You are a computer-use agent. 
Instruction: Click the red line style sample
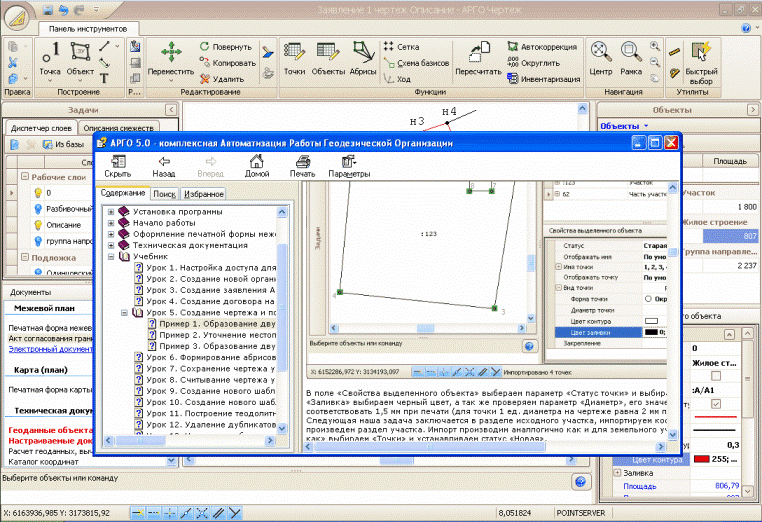(x=715, y=417)
